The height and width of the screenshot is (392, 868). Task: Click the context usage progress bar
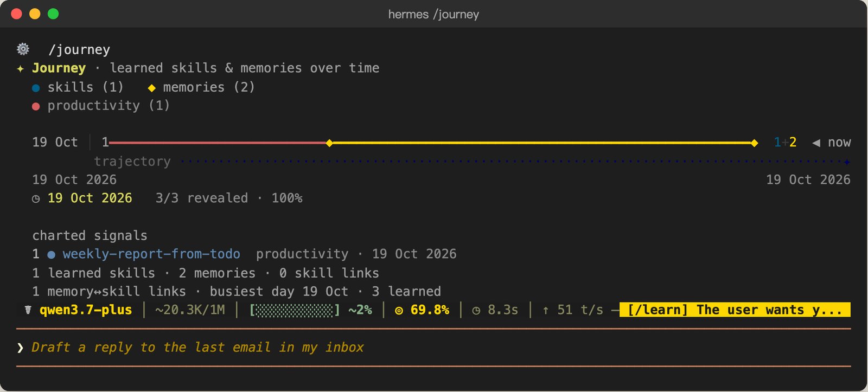[x=295, y=310]
